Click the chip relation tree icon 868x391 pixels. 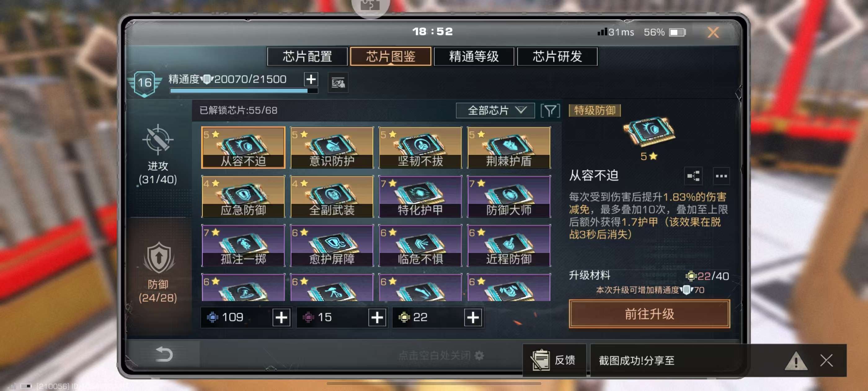(693, 176)
